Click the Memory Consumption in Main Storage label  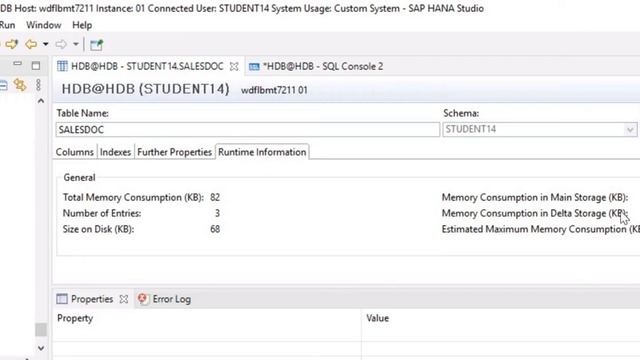pyautogui.click(x=535, y=197)
